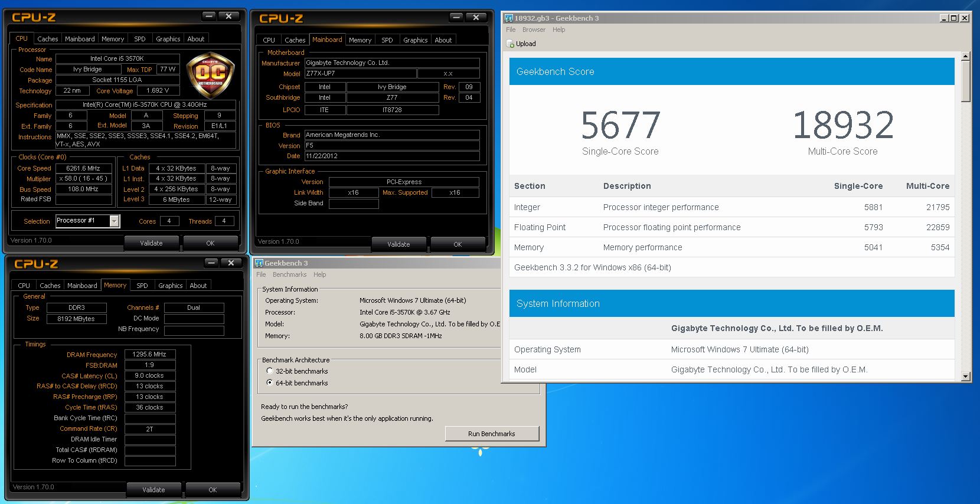Open Help menu in Geekbench 3 window
The image size is (980, 504).
click(320, 274)
